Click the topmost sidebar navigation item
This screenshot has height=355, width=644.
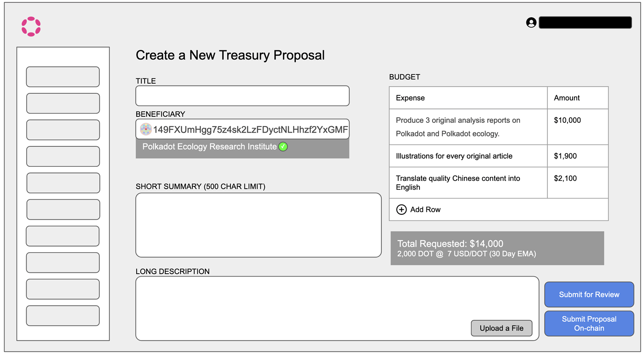pyautogui.click(x=63, y=77)
